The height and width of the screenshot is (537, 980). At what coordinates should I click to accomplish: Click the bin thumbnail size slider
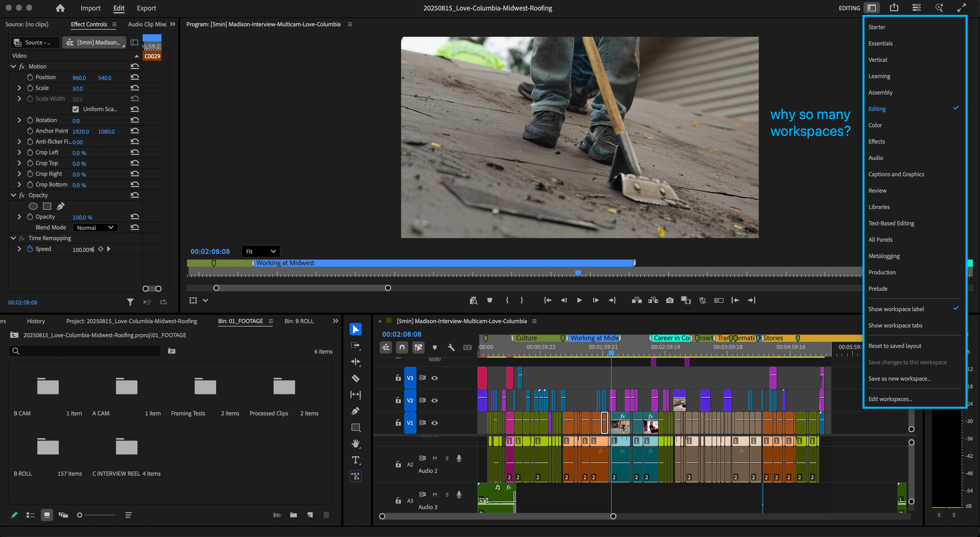click(x=80, y=515)
